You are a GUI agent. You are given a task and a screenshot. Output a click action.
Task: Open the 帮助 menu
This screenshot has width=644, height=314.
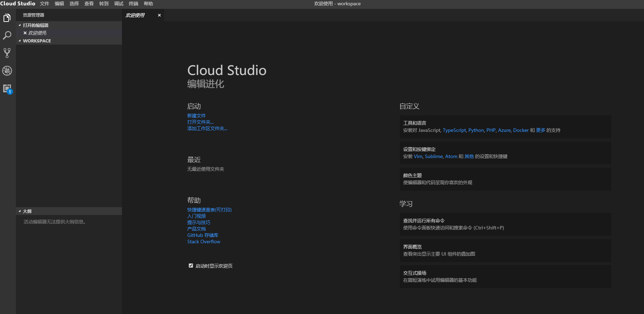point(148,4)
